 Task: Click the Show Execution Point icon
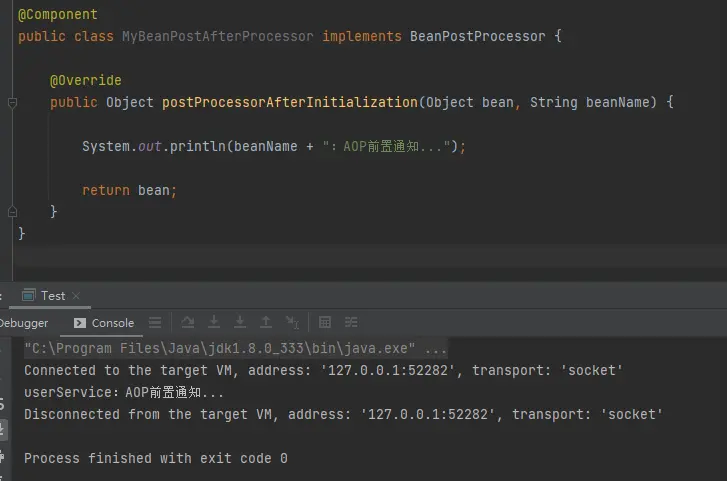[x=155, y=323]
